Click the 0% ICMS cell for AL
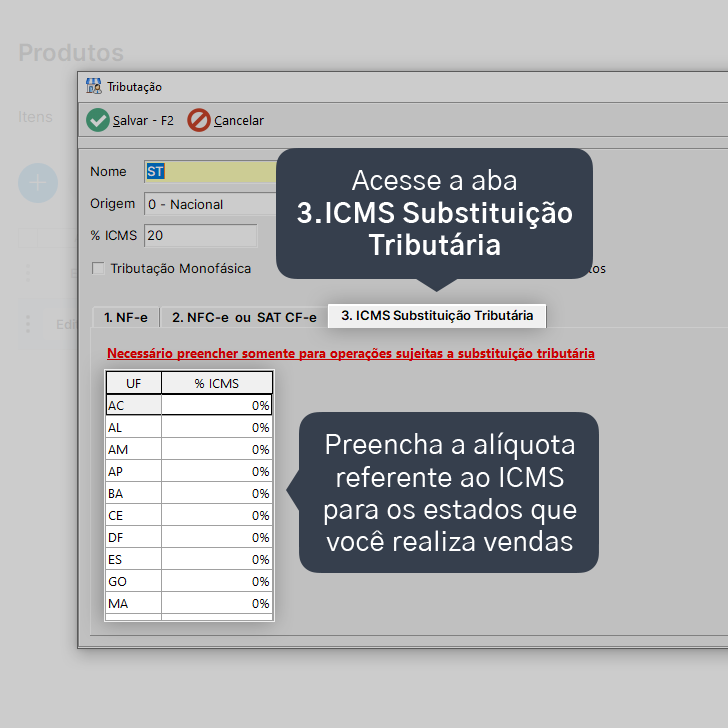This screenshot has width=728, height=728. (x=217, y=427)
